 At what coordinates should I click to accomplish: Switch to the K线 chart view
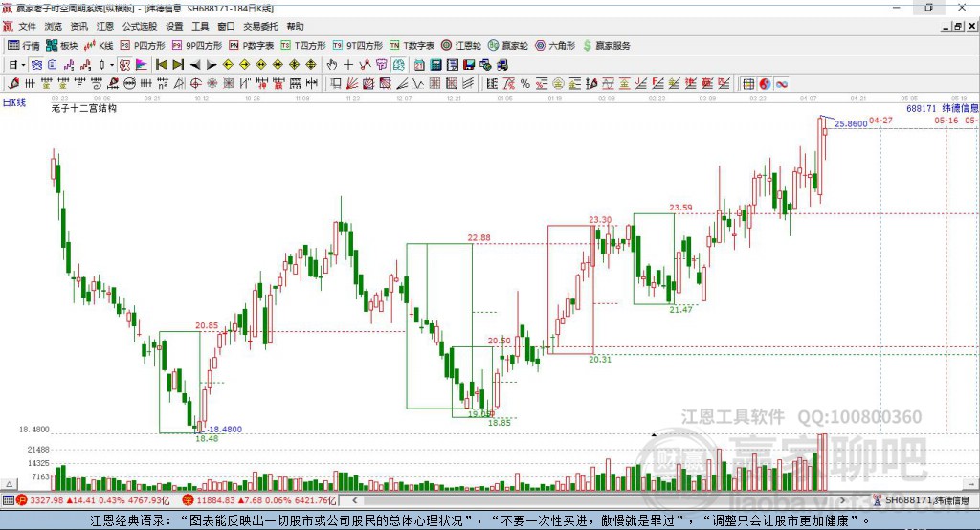click(x=99, y=46)
